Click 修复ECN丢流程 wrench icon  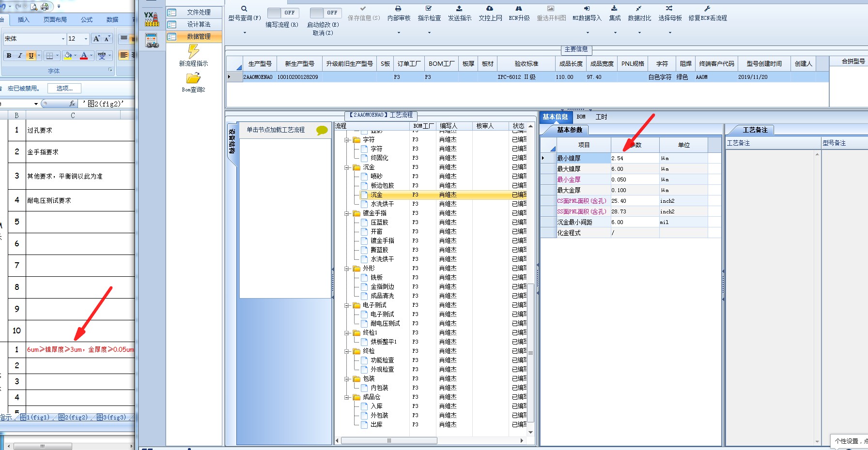point(707,9)
